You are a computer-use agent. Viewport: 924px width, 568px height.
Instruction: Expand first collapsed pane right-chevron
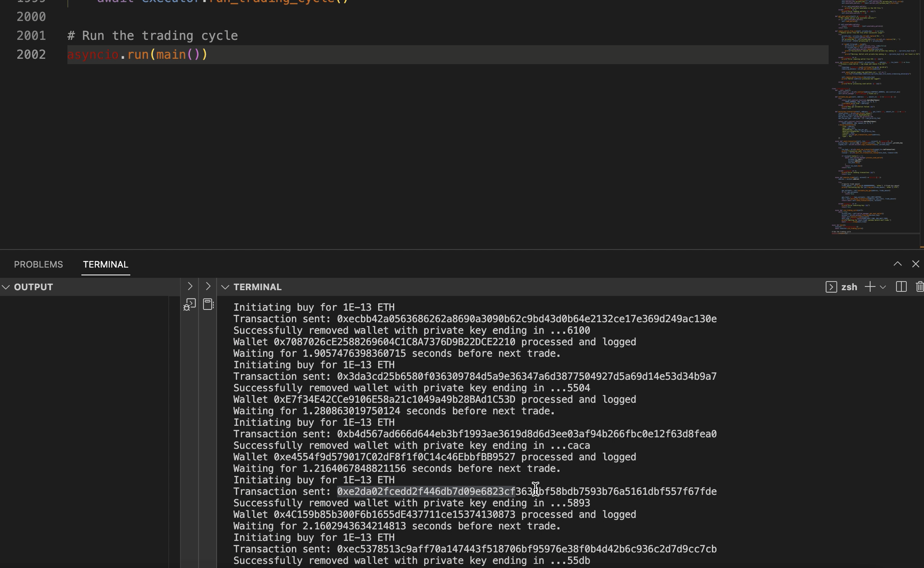189,286
